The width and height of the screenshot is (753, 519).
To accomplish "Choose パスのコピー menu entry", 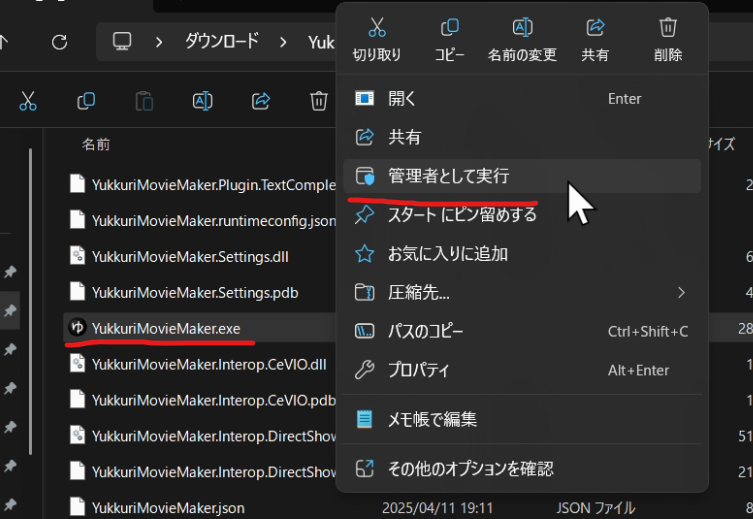I will coord(522,331).
